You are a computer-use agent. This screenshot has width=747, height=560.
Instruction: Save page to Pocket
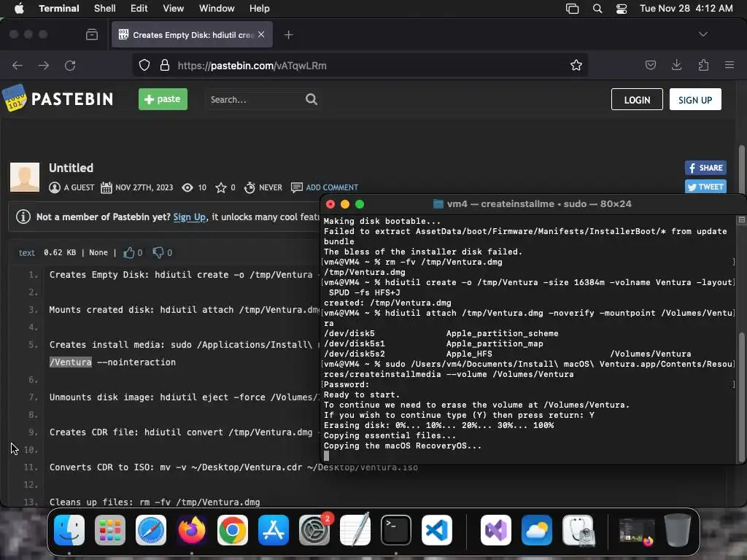650,65
